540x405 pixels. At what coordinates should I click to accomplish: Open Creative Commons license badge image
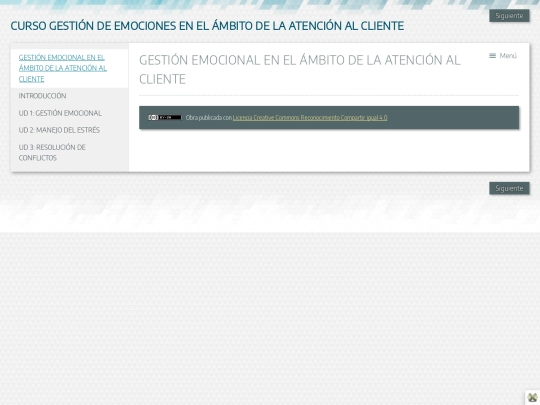[x=165, y=117]
